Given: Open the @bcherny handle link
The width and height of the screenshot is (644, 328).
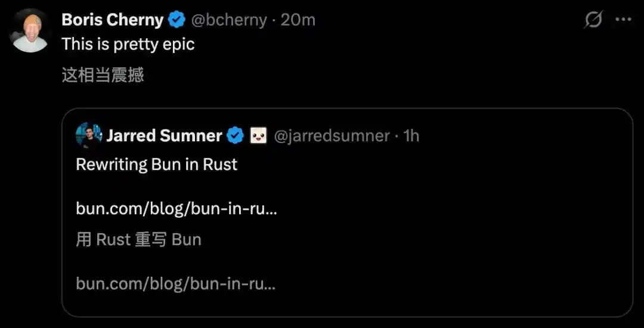Looking at the screenshot, I should [x=229, y=20].
